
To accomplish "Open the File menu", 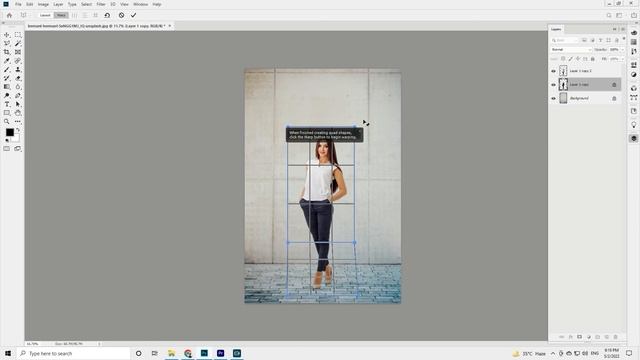I will coord(18,4).
